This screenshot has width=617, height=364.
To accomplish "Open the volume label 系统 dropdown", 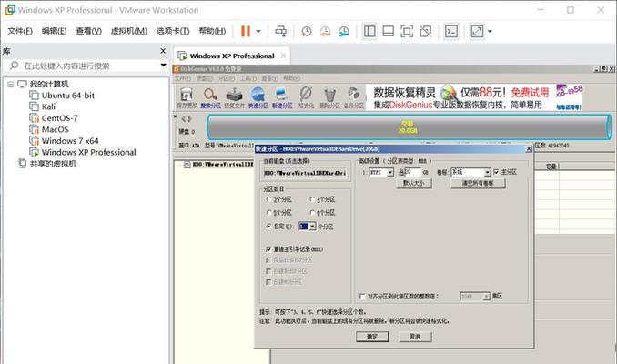I will point(488,172).
